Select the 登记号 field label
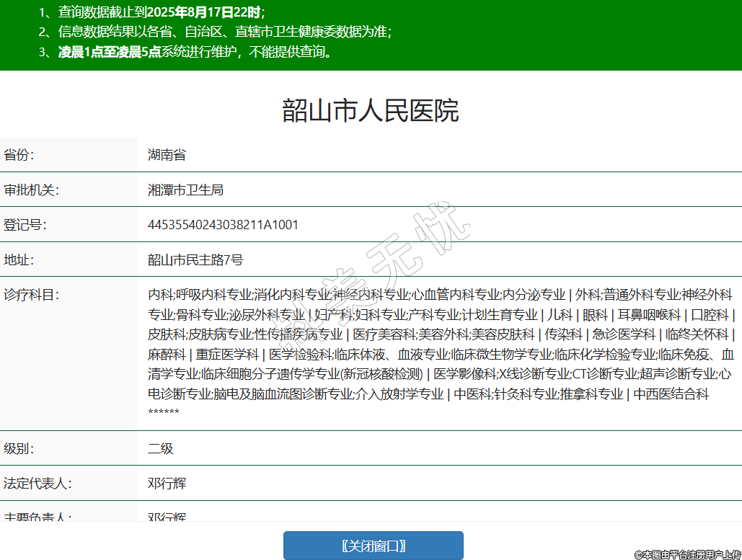Viewport: 742px width, 560px height. tap(25, 225)
